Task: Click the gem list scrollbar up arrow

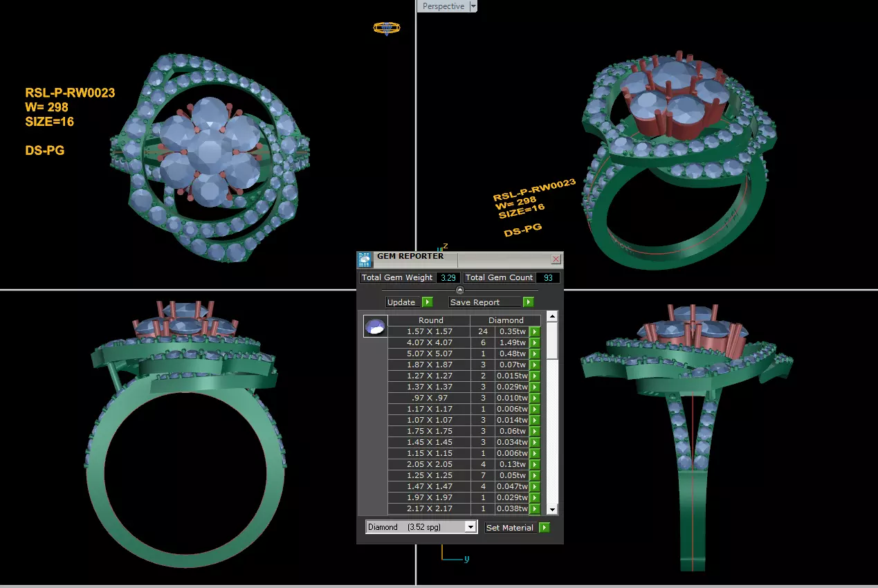Action: (x=552, y=317)
